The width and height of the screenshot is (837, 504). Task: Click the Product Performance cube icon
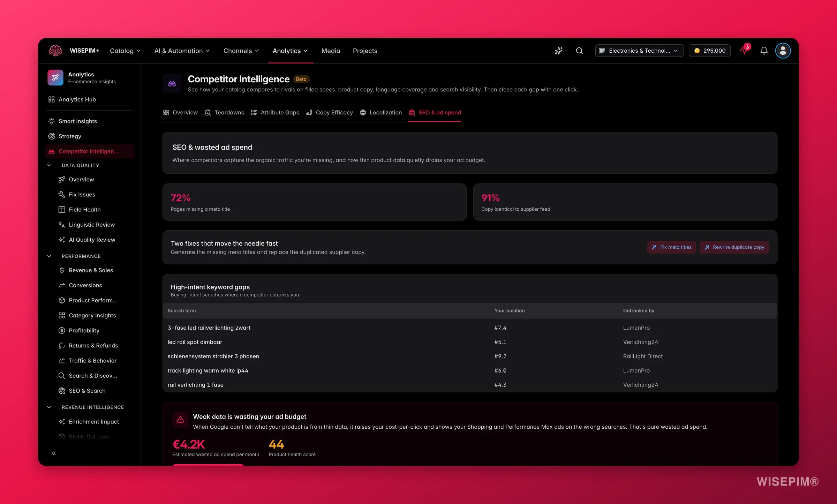pos(62,300)
